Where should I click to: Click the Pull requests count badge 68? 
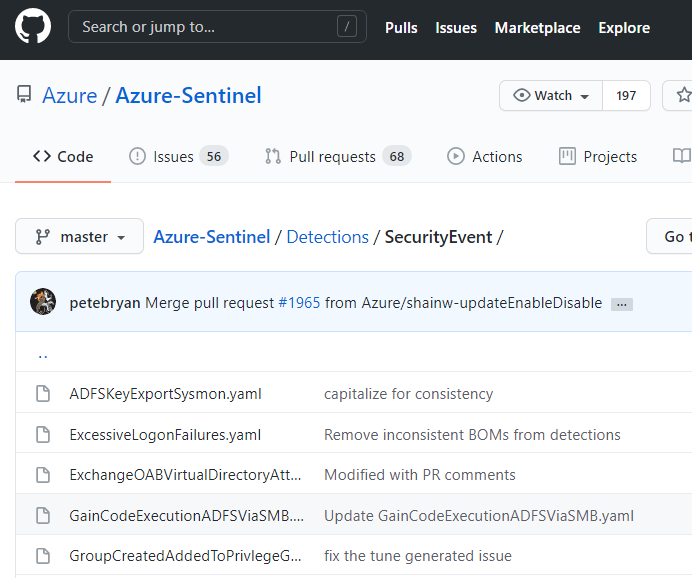[397, 156]
